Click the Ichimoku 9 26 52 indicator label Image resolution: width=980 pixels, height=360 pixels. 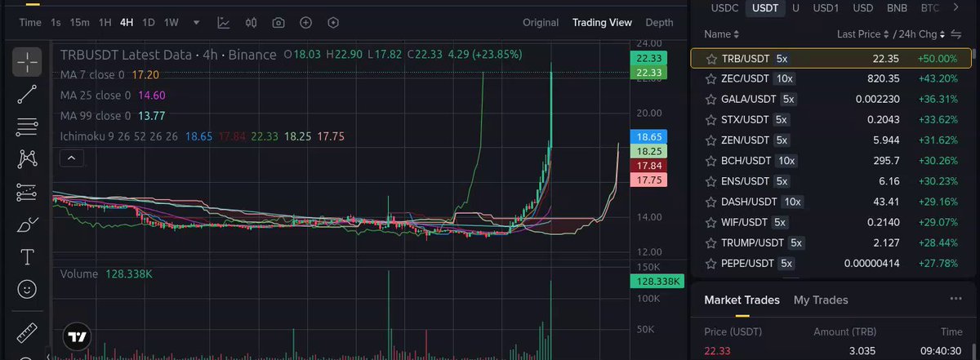click(119, 136)
